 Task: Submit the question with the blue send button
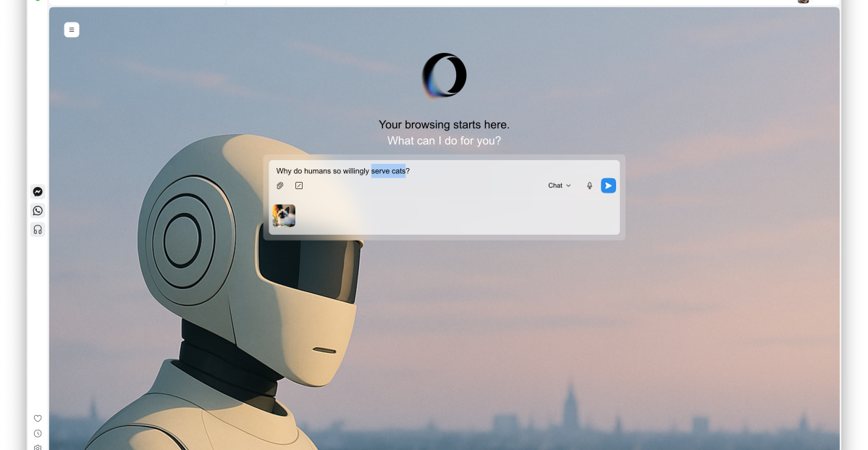[607, 186]
